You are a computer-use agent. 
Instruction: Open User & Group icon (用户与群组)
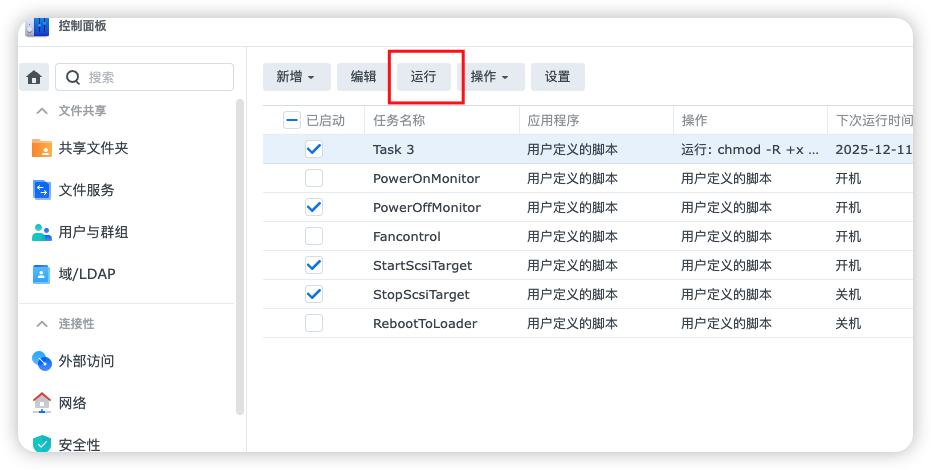[42, 232]
